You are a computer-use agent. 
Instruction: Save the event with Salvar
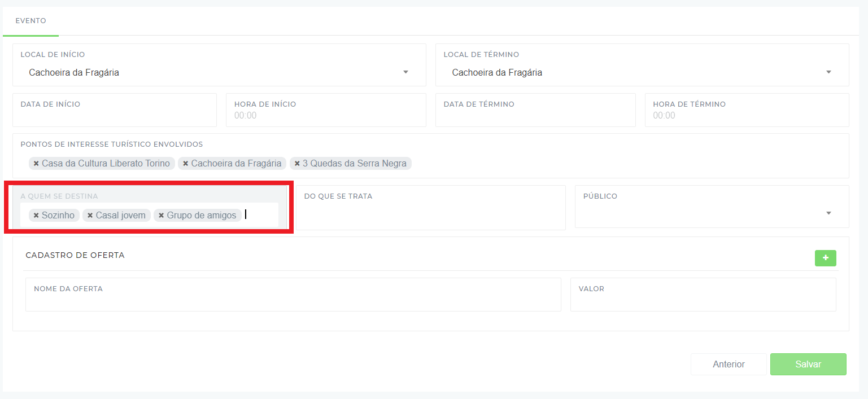click(x=808, y=365)
